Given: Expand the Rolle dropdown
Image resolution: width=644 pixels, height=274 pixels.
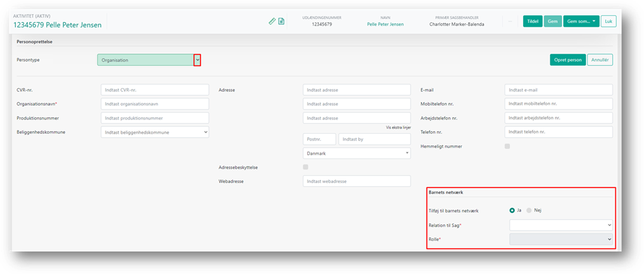Looking at the screenshot, I should tap(561, 239).
